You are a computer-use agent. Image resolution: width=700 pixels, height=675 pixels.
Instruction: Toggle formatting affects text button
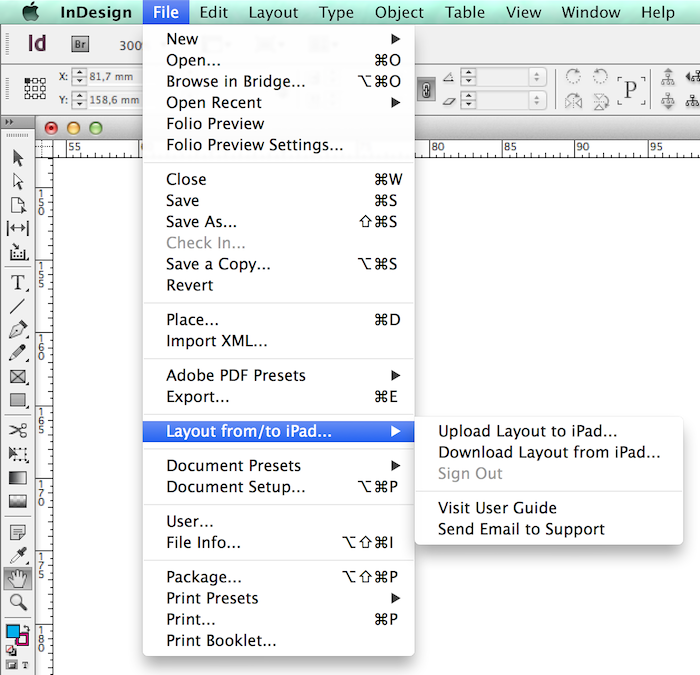25,665
